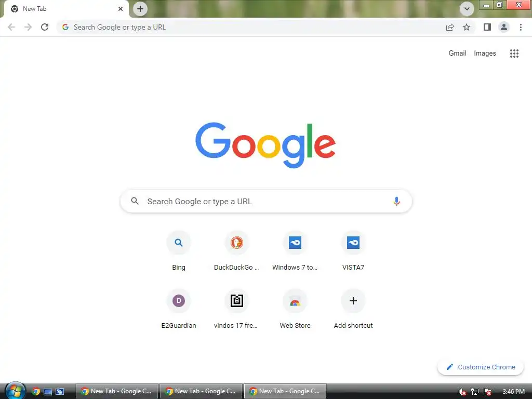Open the Google apps grid

[514, 54]
